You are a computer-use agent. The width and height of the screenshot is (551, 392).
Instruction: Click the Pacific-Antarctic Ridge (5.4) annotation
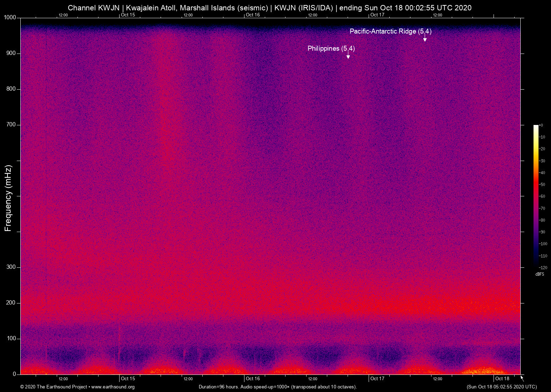pos(390,31)
